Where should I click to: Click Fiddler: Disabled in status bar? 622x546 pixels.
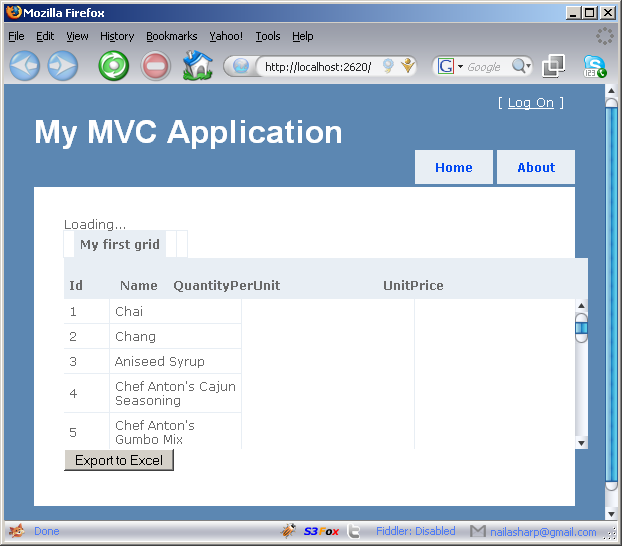click(416, 531)
